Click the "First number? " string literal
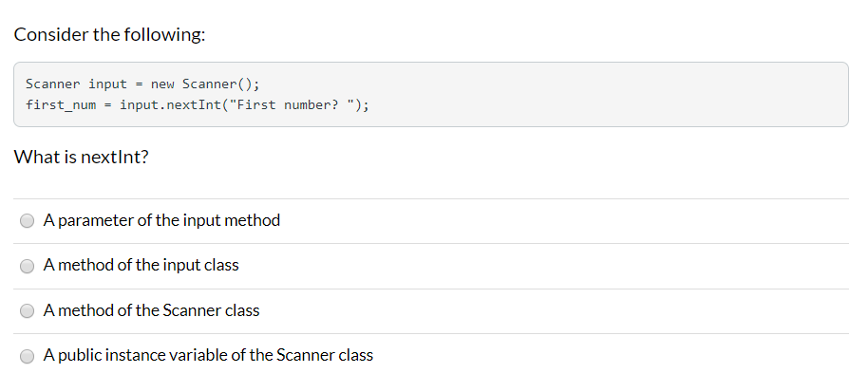 292,105
